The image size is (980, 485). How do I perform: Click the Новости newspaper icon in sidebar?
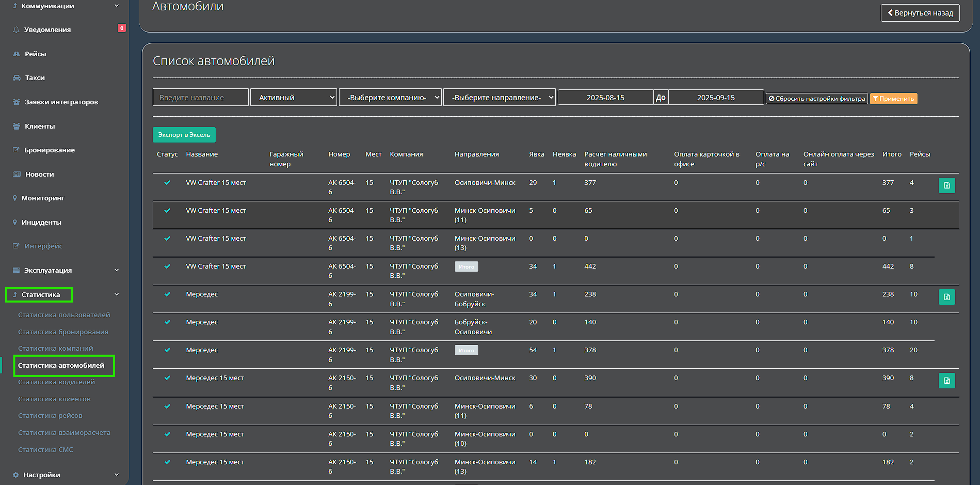(17, 174)
